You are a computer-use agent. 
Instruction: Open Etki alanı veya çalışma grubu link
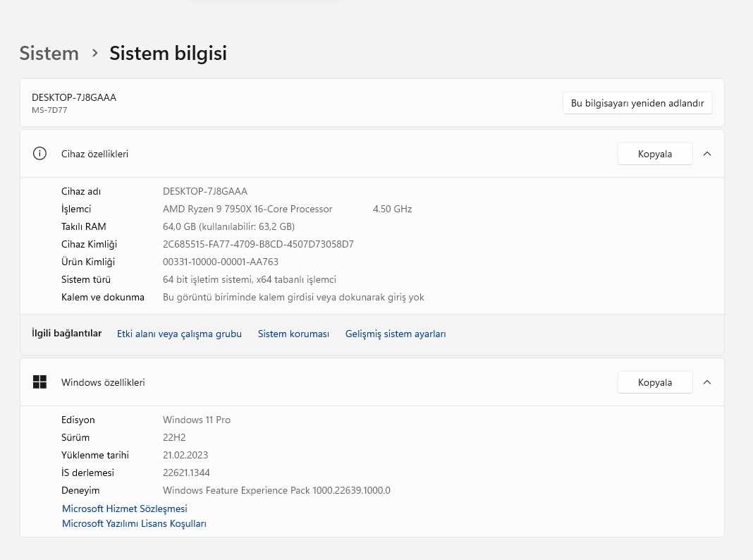click(179, 334)
